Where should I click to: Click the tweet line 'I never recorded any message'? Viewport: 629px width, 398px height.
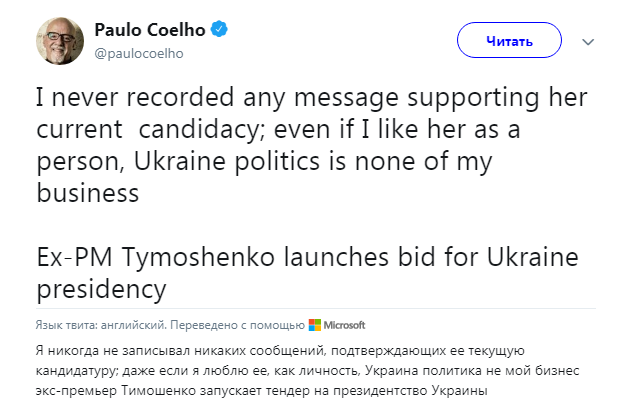tap(217, 97)
